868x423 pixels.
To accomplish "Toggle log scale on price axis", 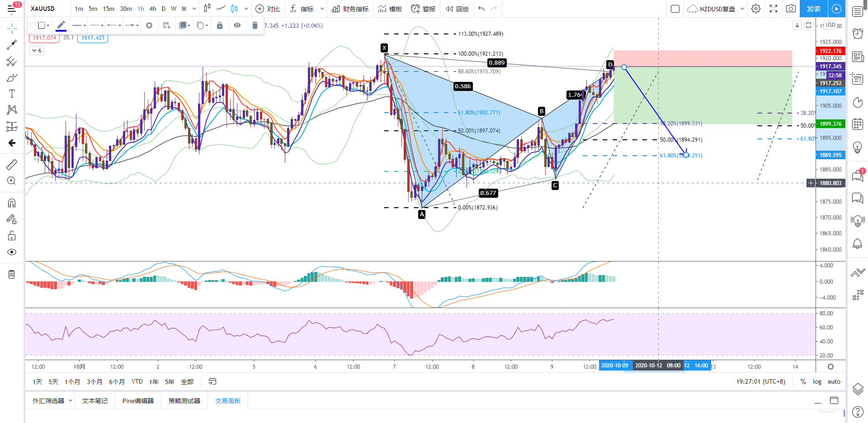I will [817, 381].
